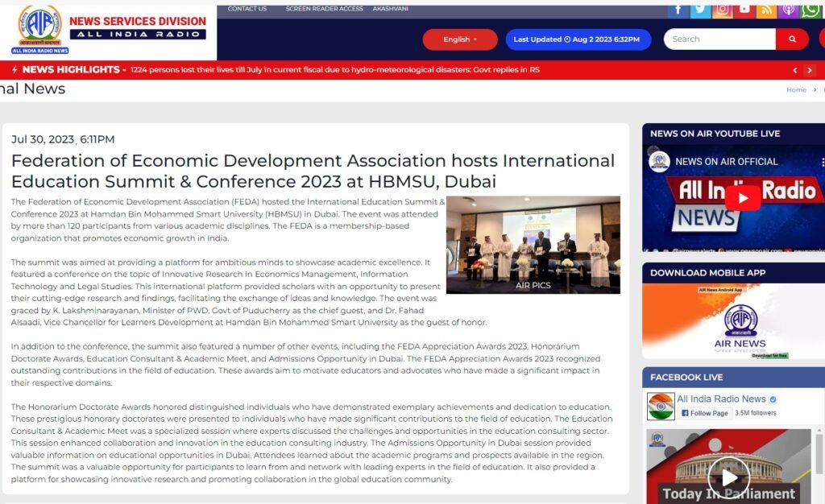Open the YouTube video options menu dots
Image resolution: width=825 pixels, height=504 pixels.
(823, 163)
